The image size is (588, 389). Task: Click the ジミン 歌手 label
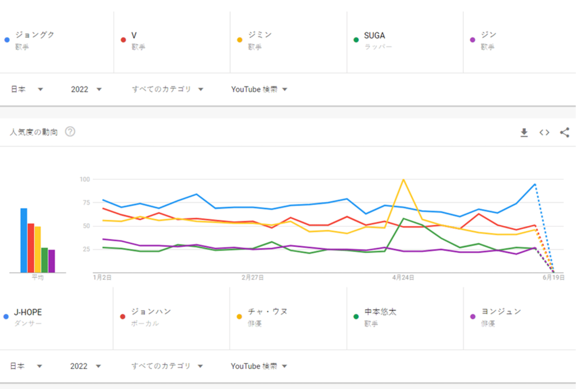(x=260, y=40)
